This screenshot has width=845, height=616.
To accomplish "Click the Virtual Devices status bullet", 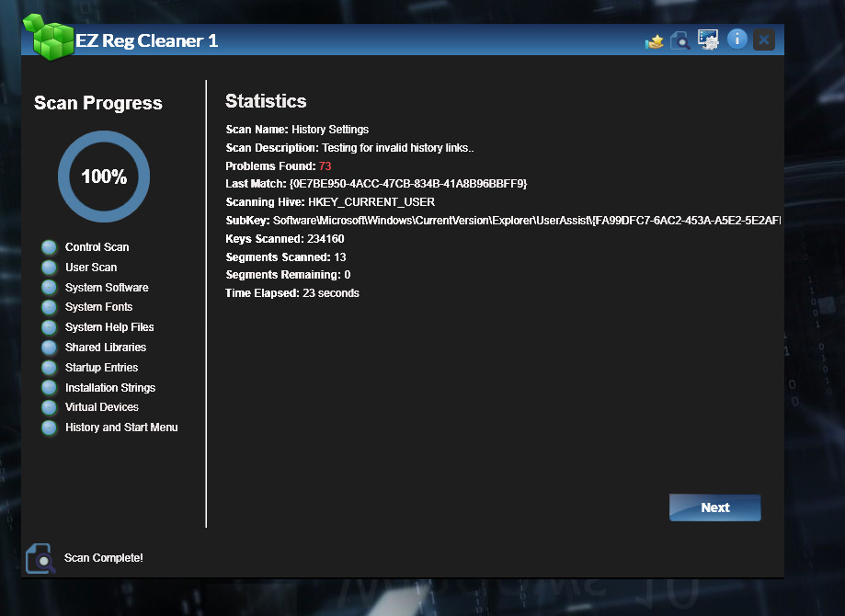I will (x=49, y=407).
